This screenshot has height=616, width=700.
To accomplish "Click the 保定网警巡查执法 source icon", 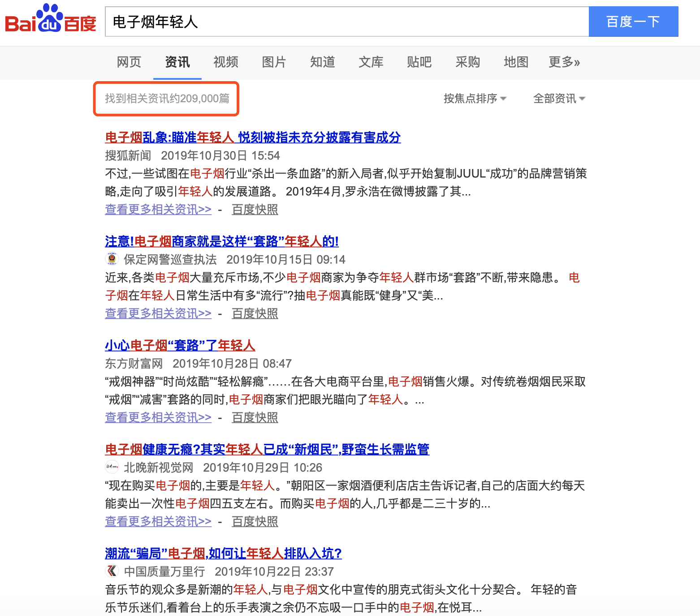I will pyautogui.click(x=112, y=259).
